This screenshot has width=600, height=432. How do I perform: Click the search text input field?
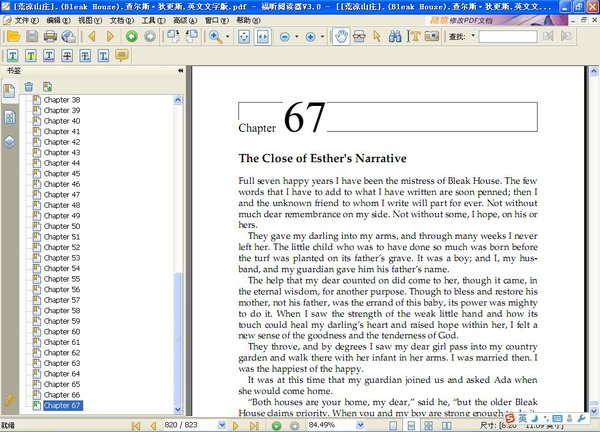(508, 37)
